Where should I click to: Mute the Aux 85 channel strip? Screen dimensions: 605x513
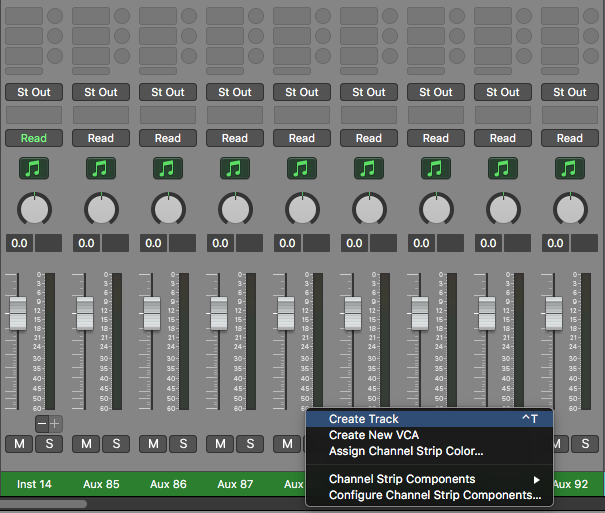click(86, 444)
